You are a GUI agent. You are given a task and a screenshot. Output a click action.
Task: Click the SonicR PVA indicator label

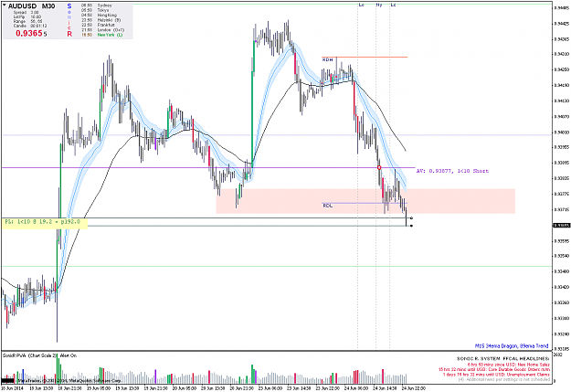(30, 355)
